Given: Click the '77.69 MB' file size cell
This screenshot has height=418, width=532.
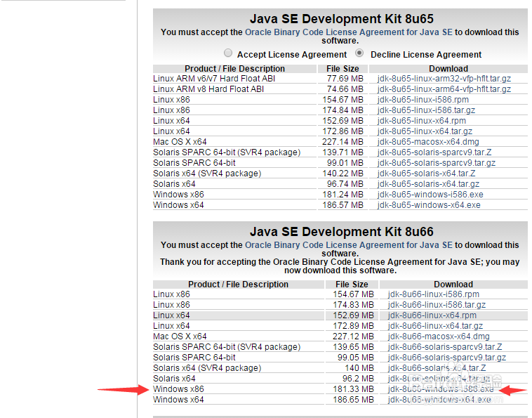Looking at the screenshot, I should 343,79.
